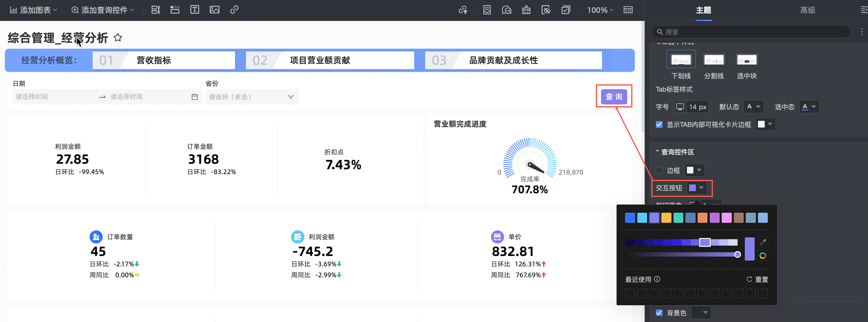868x322 pixels.
Task: Switch to the 主题 theme tab
Action: click(703, 10)
